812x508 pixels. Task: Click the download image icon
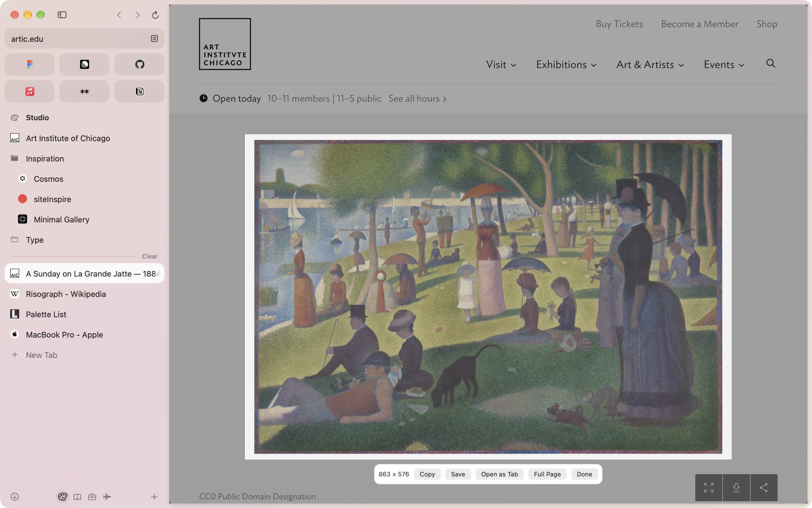click(736, 487)
